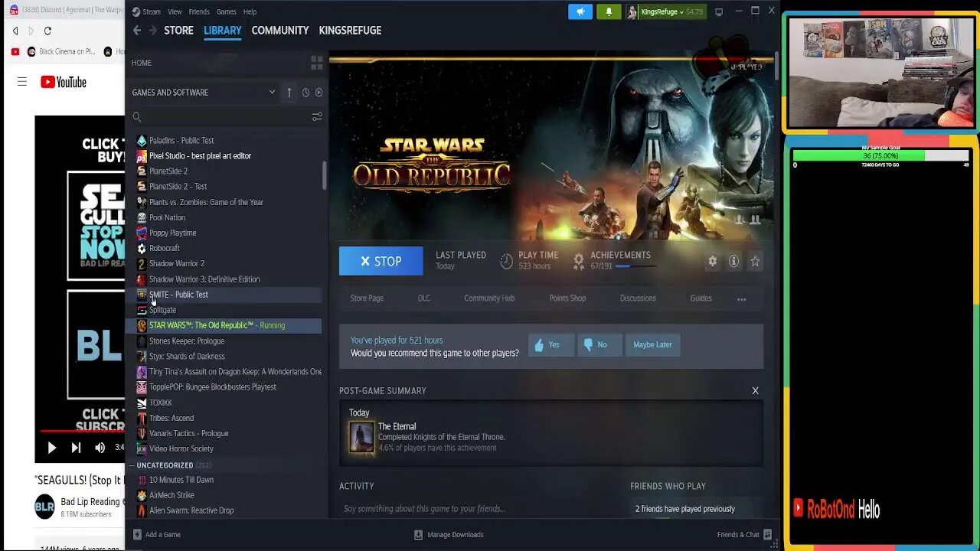Go to the Community tab
This screenshot has height=551, width=980.
pos(280,31)
